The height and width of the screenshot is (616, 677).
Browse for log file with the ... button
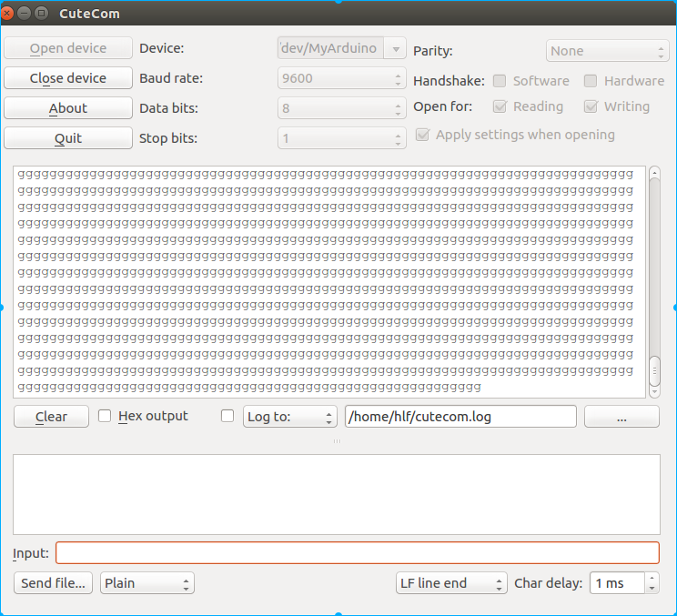click(621, 417)
